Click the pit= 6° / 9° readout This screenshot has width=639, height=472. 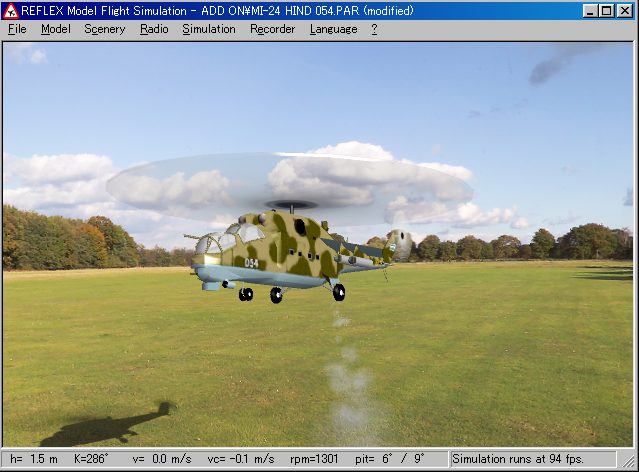pyautogui.click(x=390, y=459)
